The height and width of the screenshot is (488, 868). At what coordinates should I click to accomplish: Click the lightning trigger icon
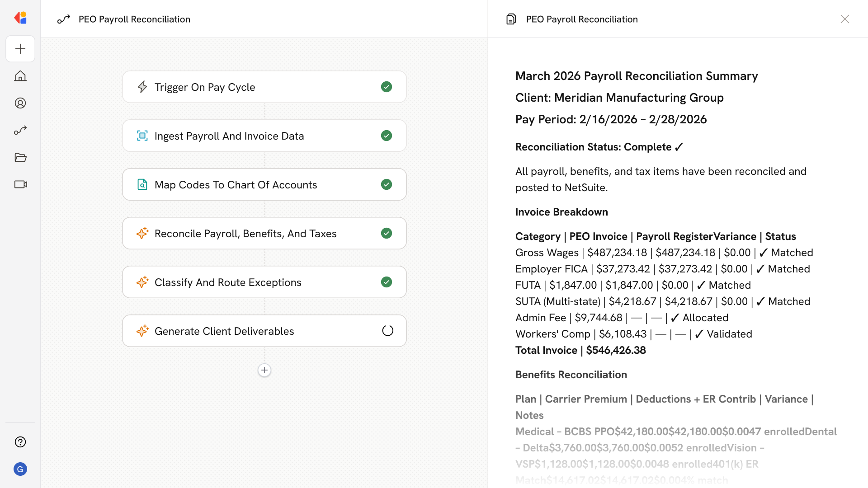click(142, 87)
